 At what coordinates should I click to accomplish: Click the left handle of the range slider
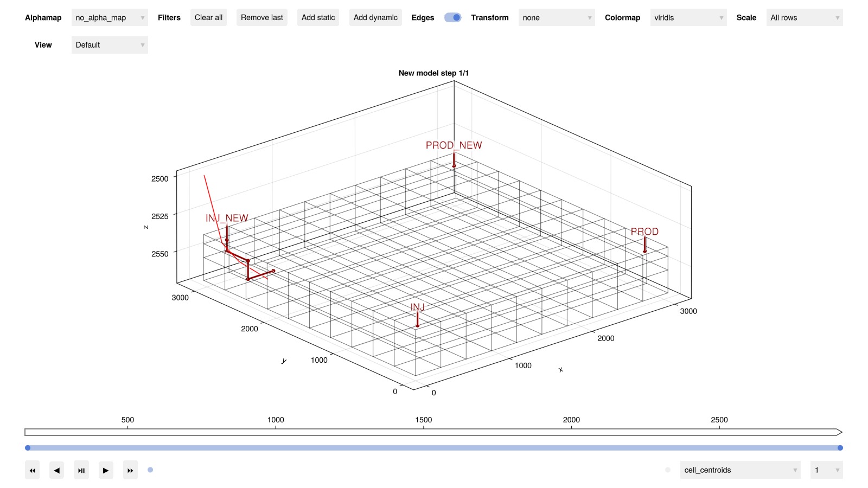(x=28, y=448)
